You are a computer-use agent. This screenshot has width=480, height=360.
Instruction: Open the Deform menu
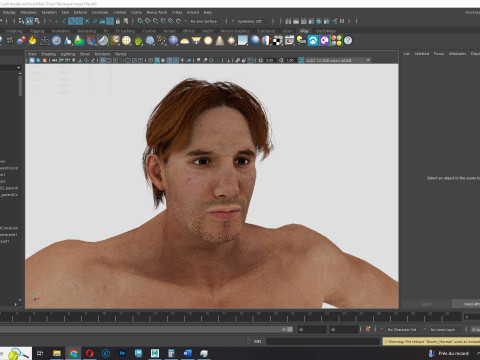point(80,12)
